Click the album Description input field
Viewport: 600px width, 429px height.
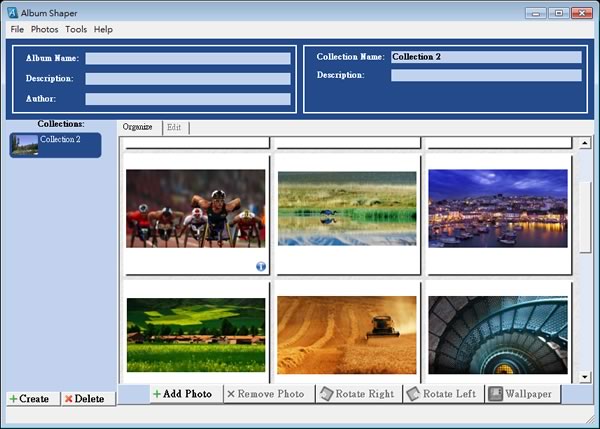[x=188, y=79]
